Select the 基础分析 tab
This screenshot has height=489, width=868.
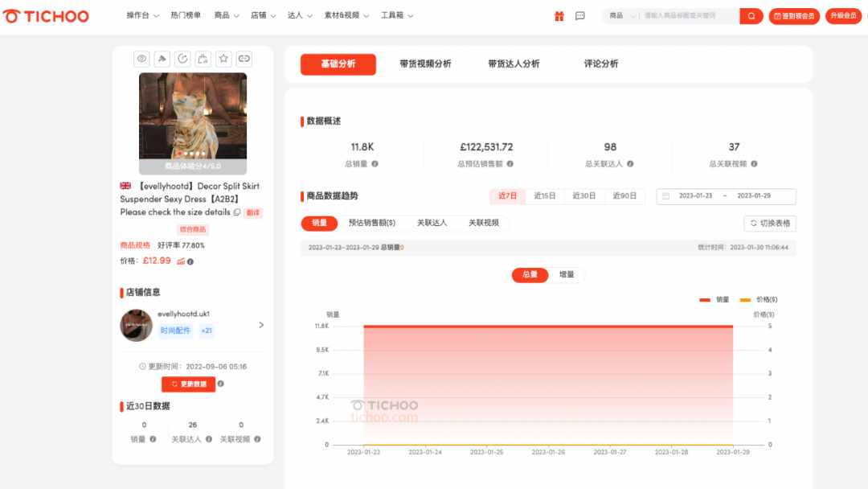pyautogui.click(x=338, y=64)
